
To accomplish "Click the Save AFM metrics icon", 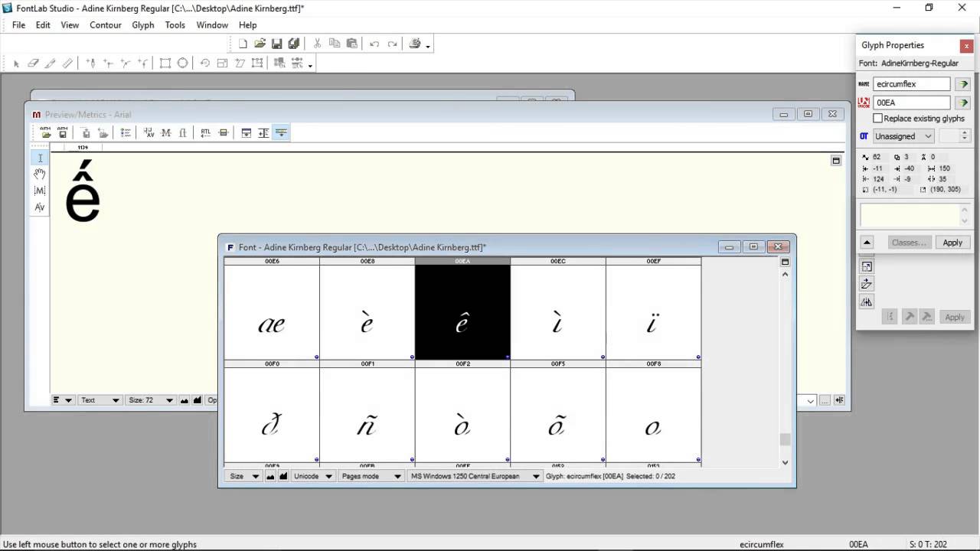I will [x=63, y=132].
